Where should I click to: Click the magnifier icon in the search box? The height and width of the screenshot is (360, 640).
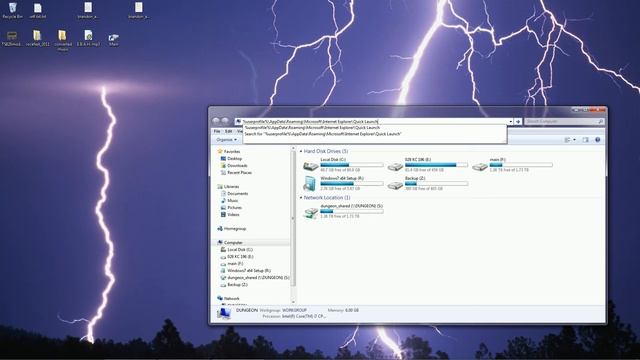(600, 122)
